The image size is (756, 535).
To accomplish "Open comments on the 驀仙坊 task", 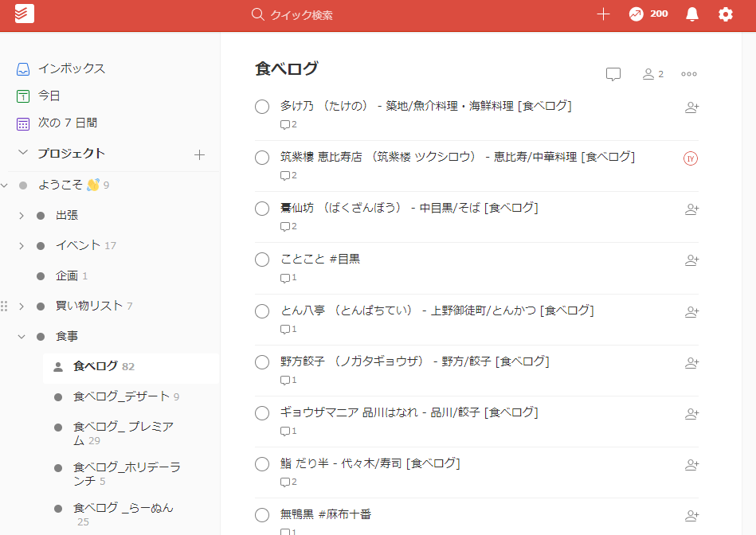I will click(288, 227).
